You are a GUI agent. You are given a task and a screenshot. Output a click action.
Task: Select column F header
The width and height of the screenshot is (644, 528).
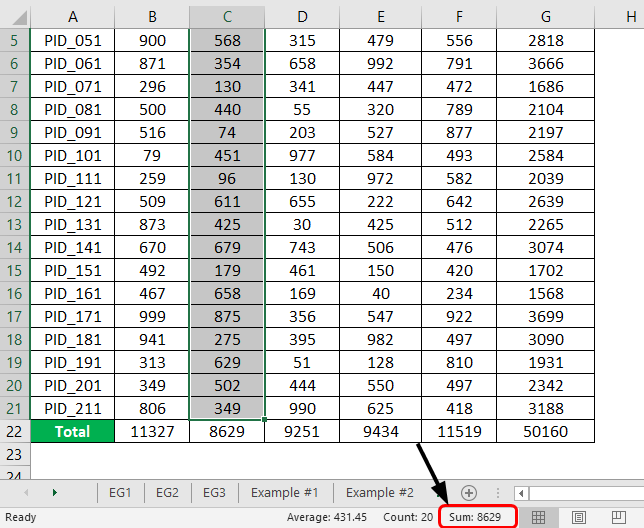(459, 17)
